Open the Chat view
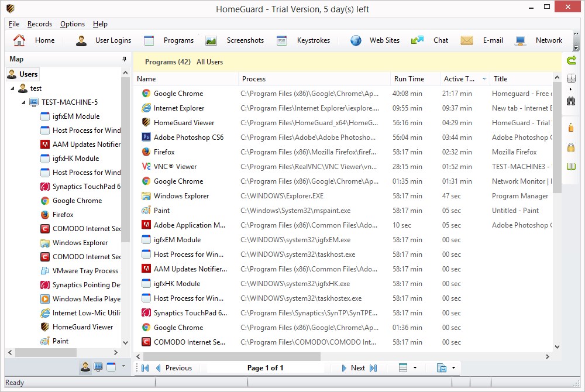Image resolution: width=585 pixels, height=392 pixels. [x=429, y=40]
